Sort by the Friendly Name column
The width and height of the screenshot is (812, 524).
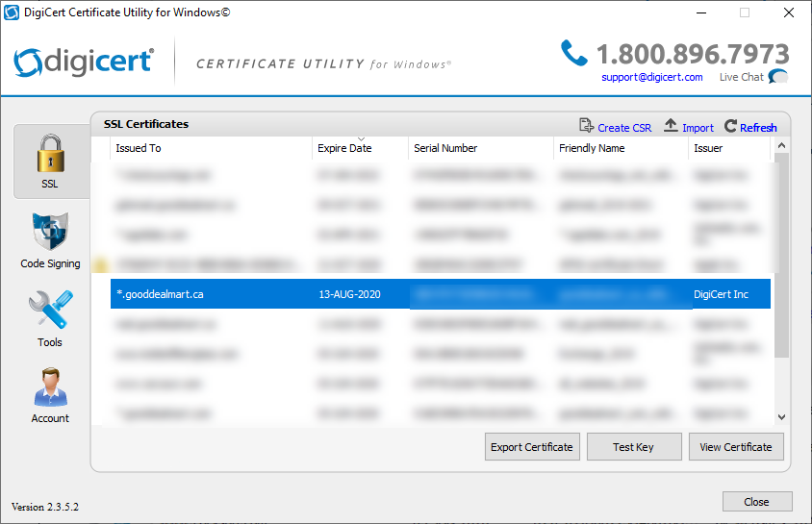click(621, 148)
